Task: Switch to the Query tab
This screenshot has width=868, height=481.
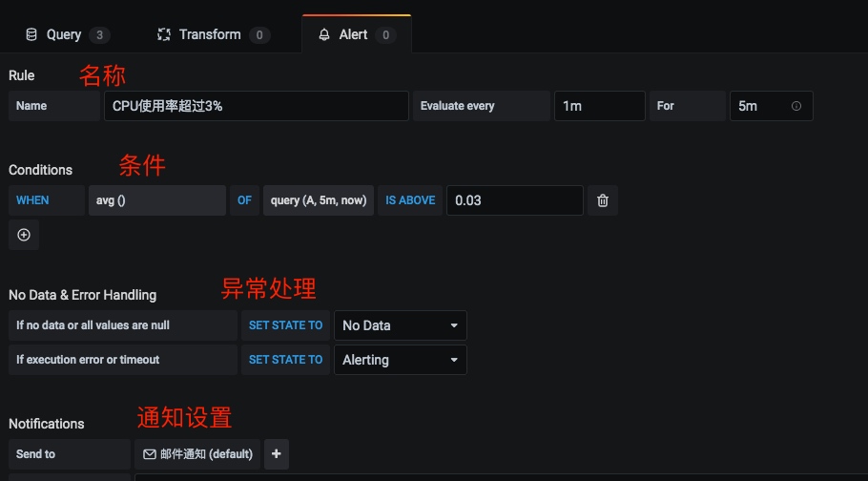Action: pyautogui.click(x=65, y=34)
